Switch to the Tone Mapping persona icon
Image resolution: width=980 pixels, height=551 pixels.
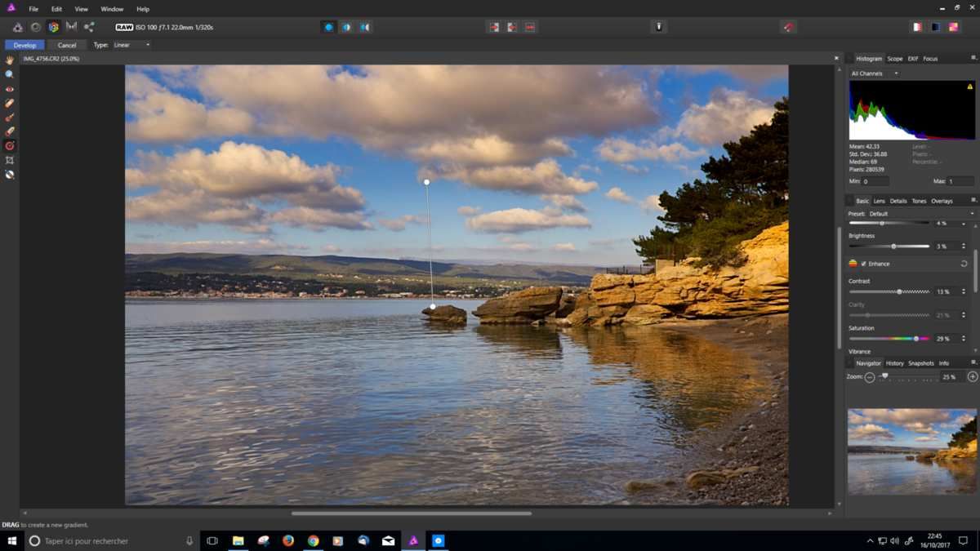click(71, 27)
